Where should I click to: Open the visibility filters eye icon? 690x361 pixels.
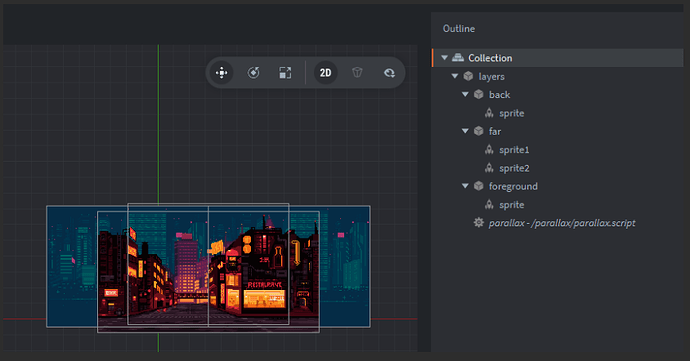(389, 73)
